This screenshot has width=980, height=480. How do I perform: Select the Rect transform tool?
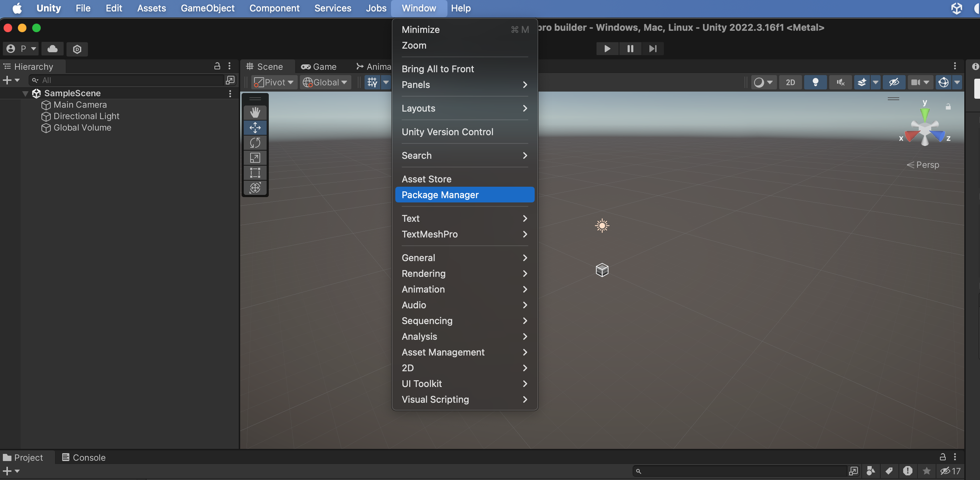[255, 172]
